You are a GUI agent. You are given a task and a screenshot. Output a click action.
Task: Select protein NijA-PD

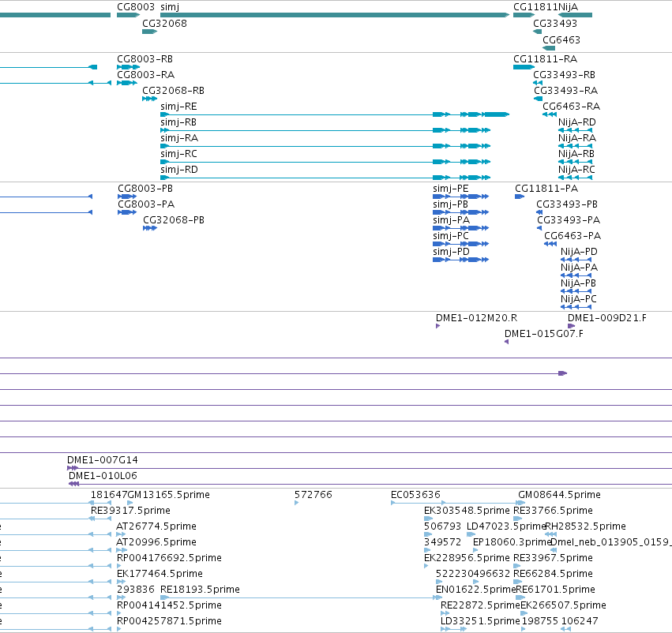(579, 252)
